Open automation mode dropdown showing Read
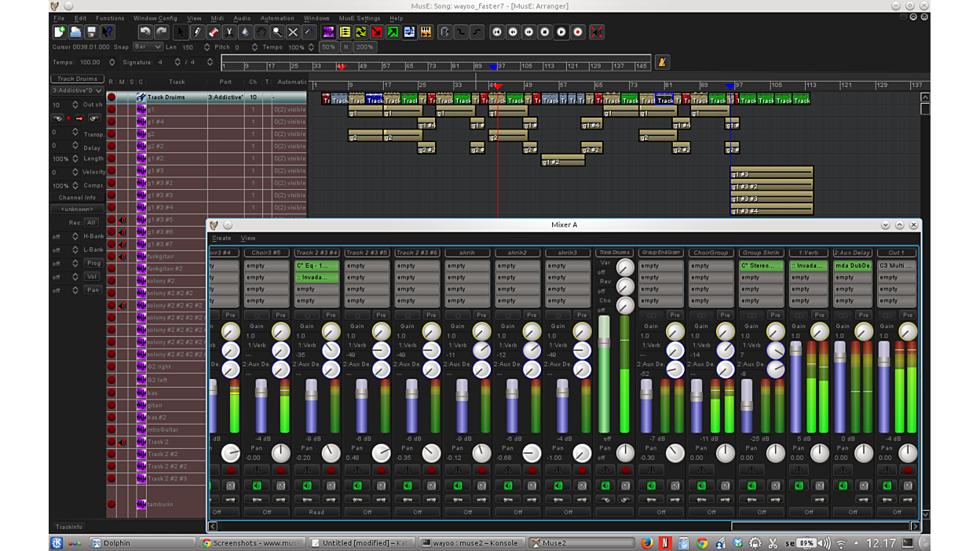The width and height of the screenshot is (980, 551). tap(316, 512)
